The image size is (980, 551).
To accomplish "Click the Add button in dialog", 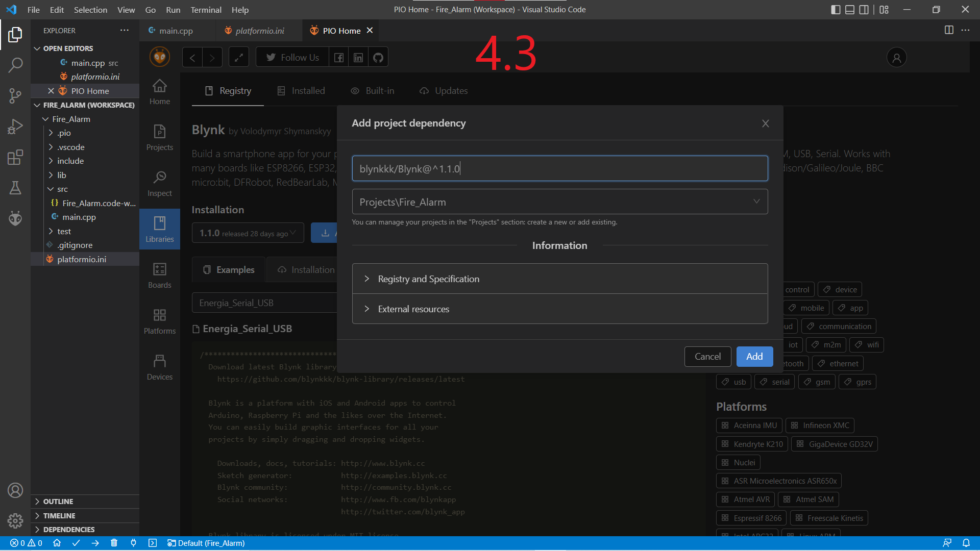I will tap(754, 357).
